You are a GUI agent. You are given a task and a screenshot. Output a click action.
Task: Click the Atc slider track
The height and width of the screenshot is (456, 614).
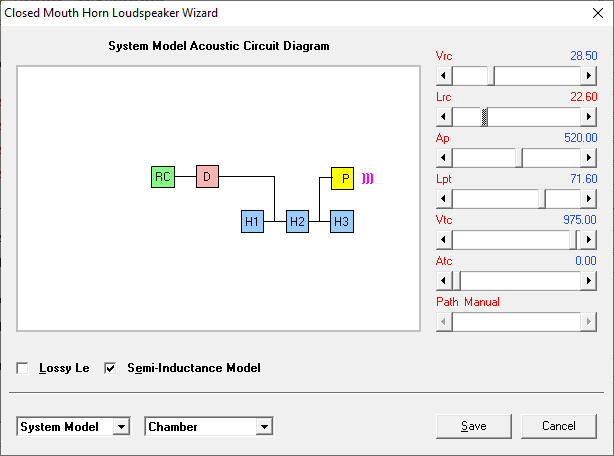(x=520, y=281)
